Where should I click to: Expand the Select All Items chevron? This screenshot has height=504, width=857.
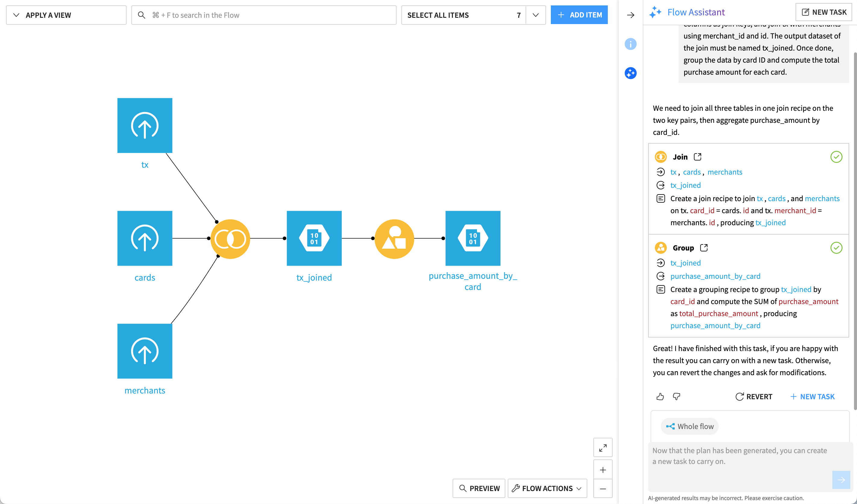click(535, 15)
